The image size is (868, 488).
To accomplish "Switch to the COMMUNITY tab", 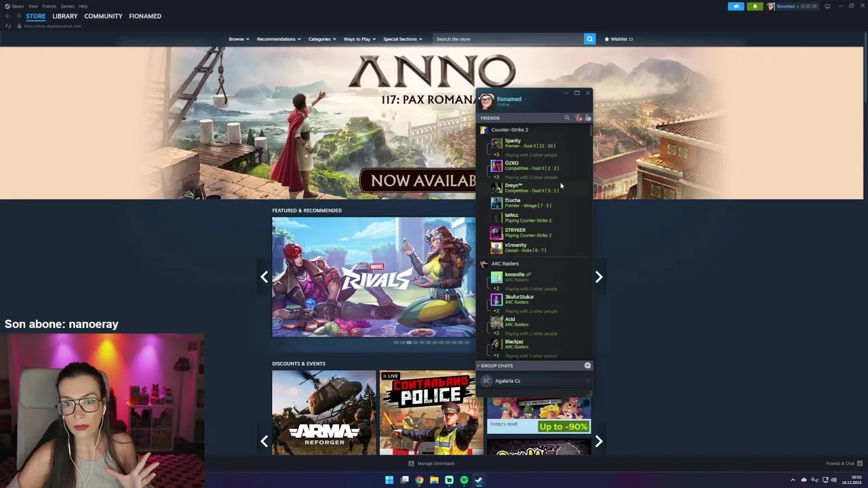I will [x=103, y=16].
